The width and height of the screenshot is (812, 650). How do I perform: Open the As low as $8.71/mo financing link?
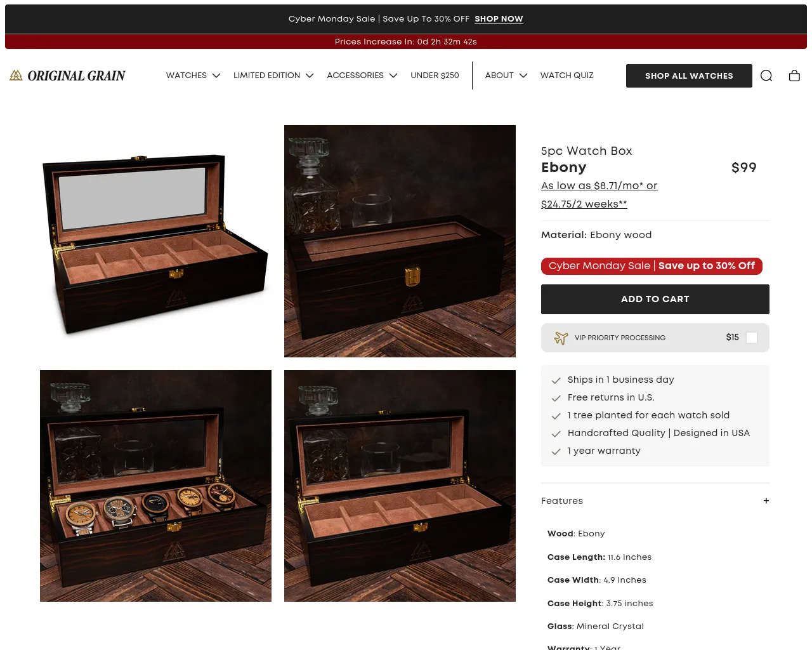click(x=599, y=186)
